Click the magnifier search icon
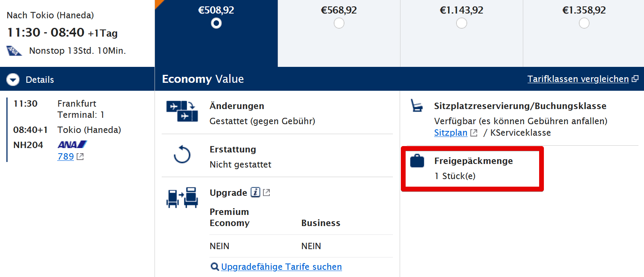This screenshot has height=277, width=644. tap(215, 267)
